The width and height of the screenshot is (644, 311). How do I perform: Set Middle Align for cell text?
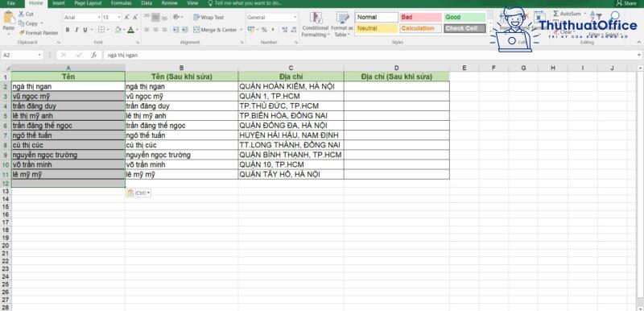point(155,17)
